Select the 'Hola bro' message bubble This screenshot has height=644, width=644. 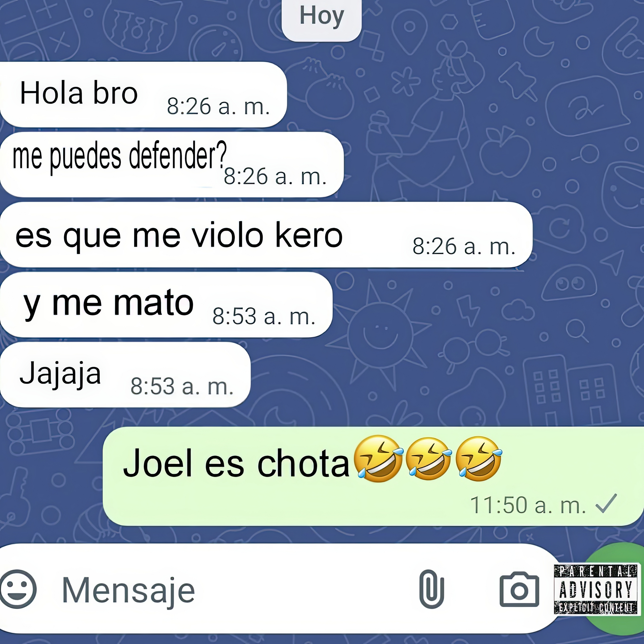pos(143,94)
